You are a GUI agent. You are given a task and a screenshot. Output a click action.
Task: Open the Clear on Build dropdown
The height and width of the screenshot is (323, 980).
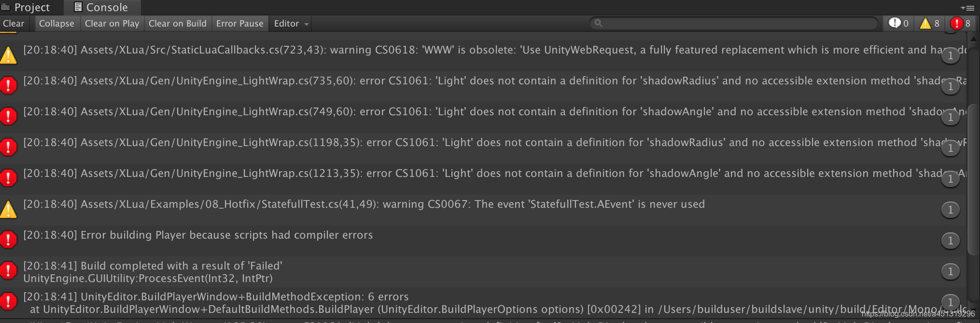(178, 23)
